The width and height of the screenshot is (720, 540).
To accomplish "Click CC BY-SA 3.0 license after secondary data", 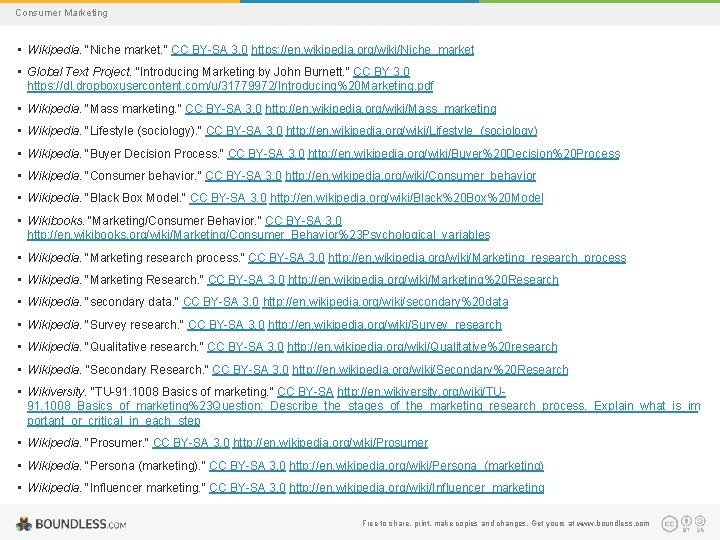I will pos(221,302).
